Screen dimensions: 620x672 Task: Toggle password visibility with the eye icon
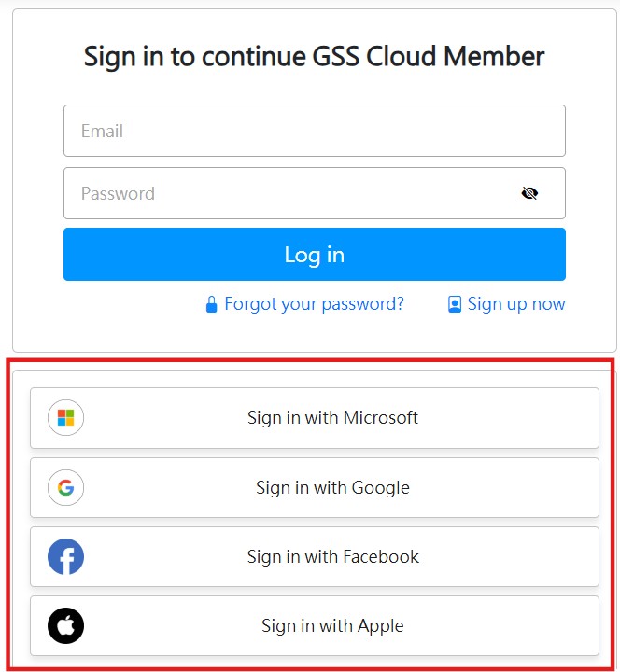pyautogui.click(x=529, y=193)
